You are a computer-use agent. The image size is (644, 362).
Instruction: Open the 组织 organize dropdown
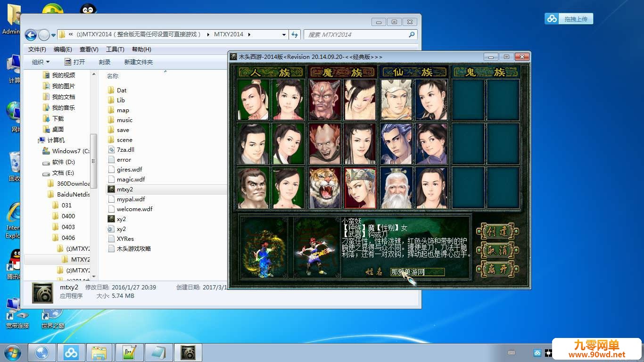(x=41, y=62)
